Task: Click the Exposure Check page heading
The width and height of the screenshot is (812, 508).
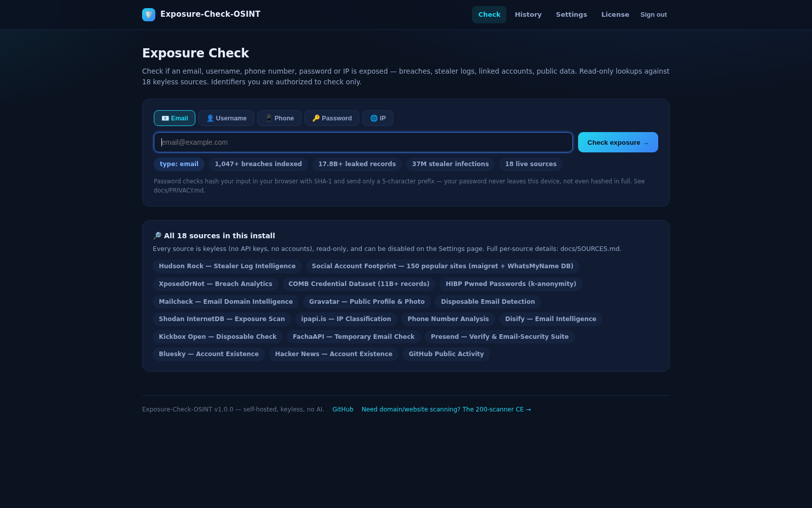Action: [x=195, y=53]
